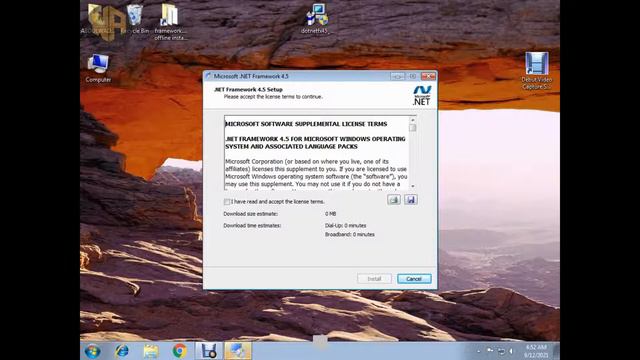Click the volume speaker tray icon
Viewport: 640px width, 360px height.
[511, 351]
